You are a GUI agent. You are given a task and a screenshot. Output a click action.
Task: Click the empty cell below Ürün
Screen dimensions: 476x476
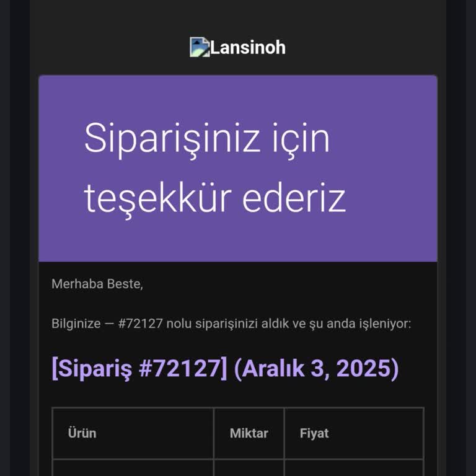[x=133, y=467]
